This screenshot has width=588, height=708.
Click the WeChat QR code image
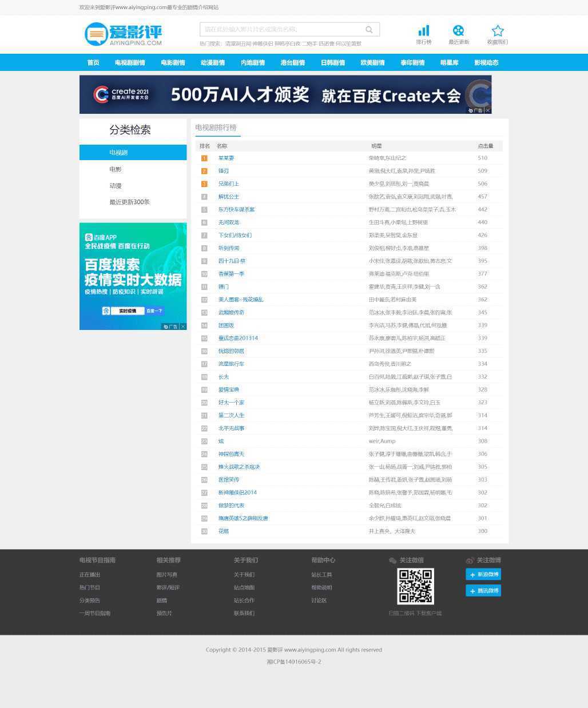tap(415, 586)
